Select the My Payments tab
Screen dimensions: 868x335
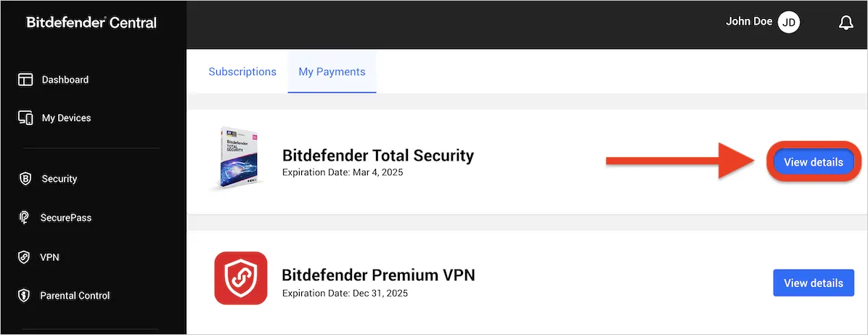point(332,72)
